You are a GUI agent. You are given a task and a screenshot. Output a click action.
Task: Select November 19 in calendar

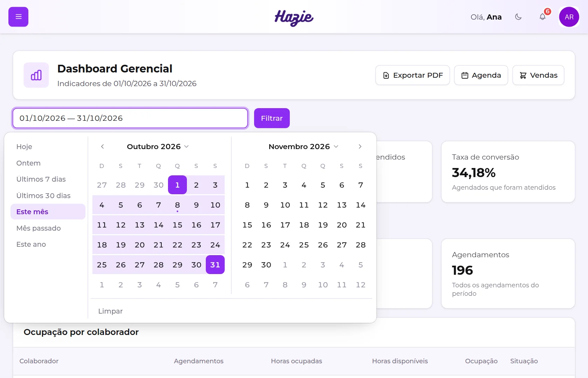click(x=323, y=225)
